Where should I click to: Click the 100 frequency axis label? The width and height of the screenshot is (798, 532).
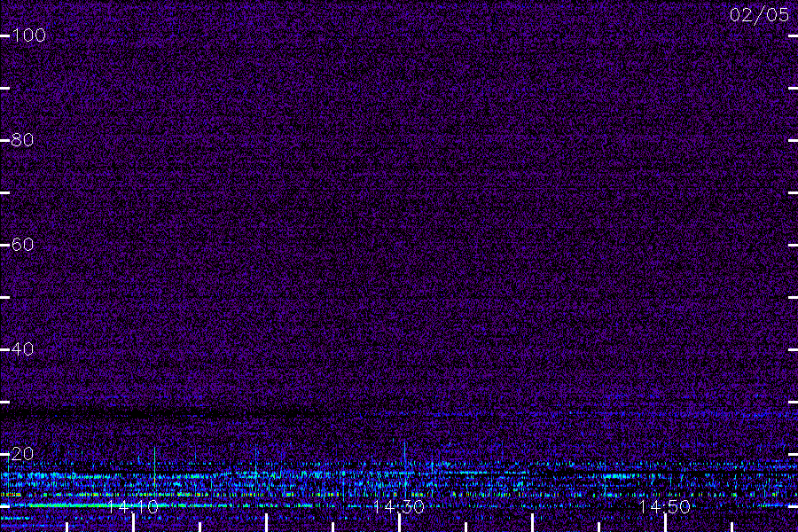(28, 35)
